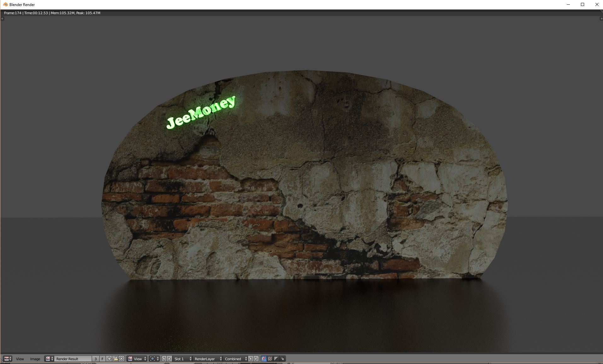The height and width of the screenshot is (364, 603).
Task: Go to the next render slot arrow
Action: click(170, 359)
